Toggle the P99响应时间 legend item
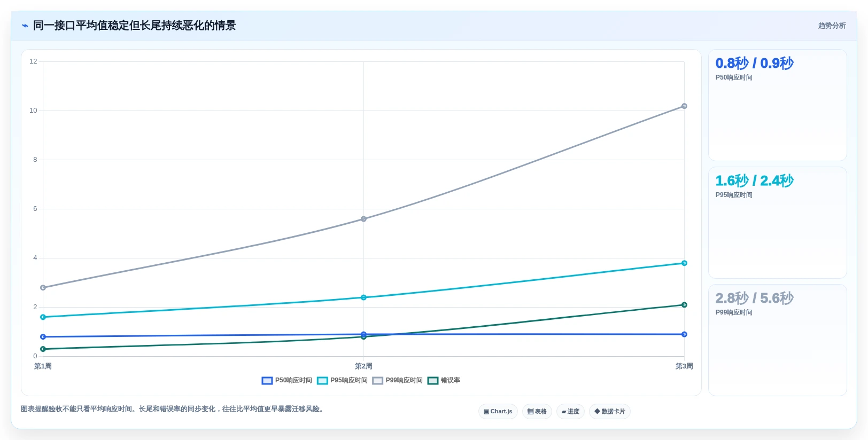Screen dimensions: 868x440 (397, 380)
